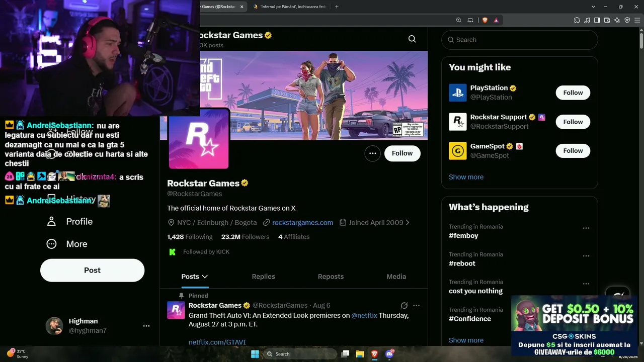Follow the Rockstar Games profile
This screenshot has width=644, height=362.
pos(402,153)
